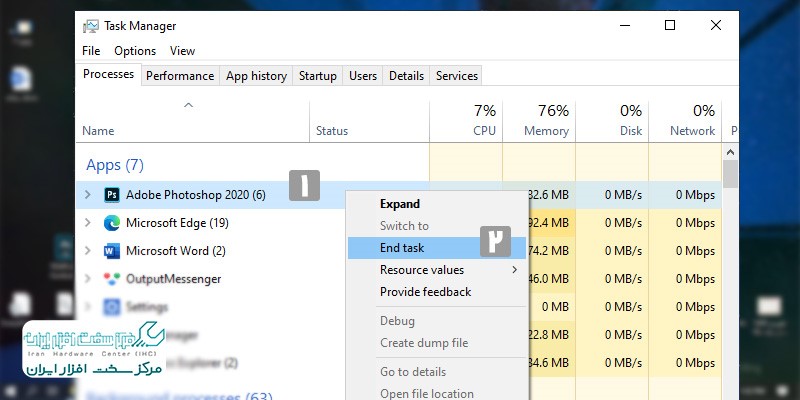800x400 pixels.
Task: Open the Options menu
Action: 135,51
